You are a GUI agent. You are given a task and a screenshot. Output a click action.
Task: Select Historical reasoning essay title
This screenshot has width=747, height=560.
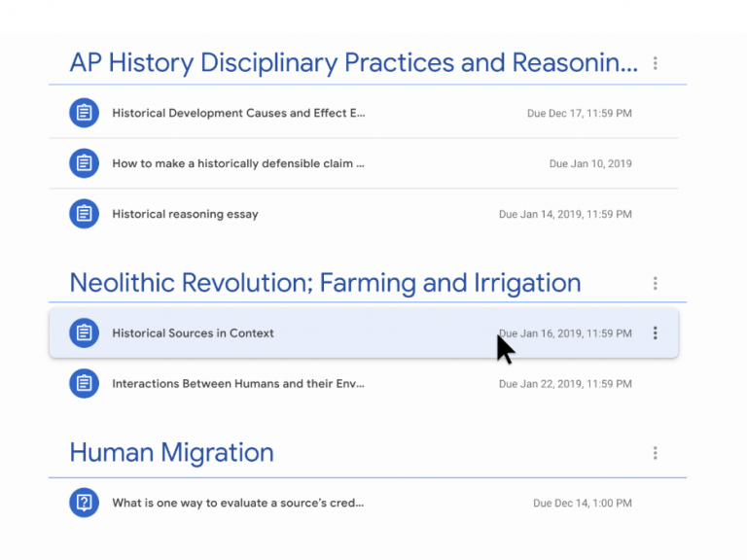tap(186, 214)
